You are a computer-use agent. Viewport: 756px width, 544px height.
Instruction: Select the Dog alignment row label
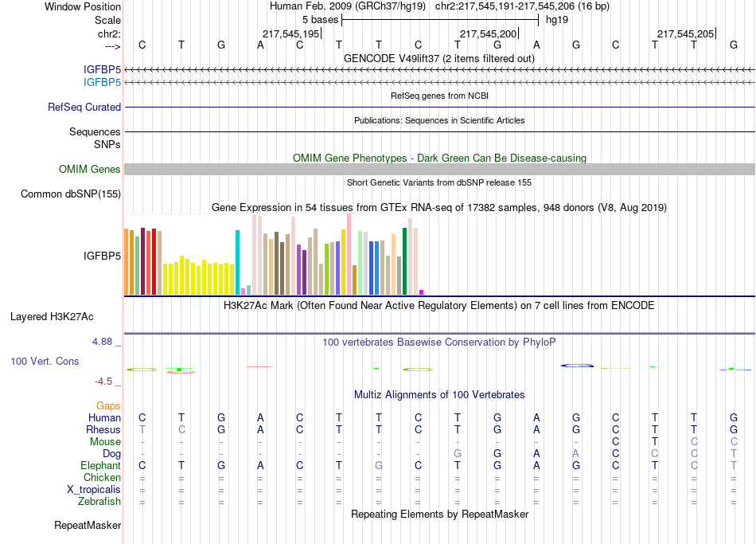pyautogui.click(x=112, y=454)
